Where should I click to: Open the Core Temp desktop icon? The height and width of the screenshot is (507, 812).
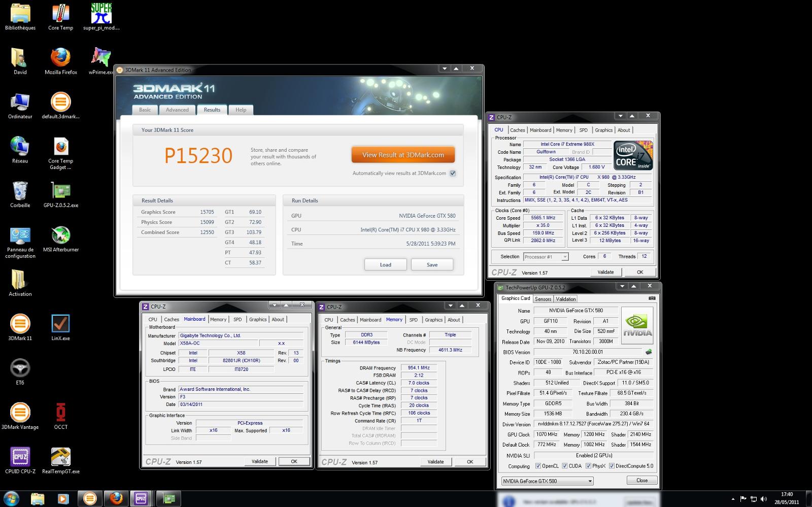[60, 17]
